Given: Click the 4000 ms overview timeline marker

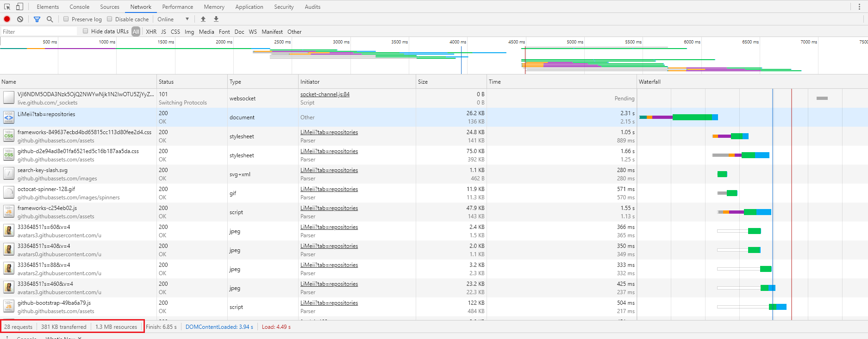Looking at the screenshot, I should (457, 42).
